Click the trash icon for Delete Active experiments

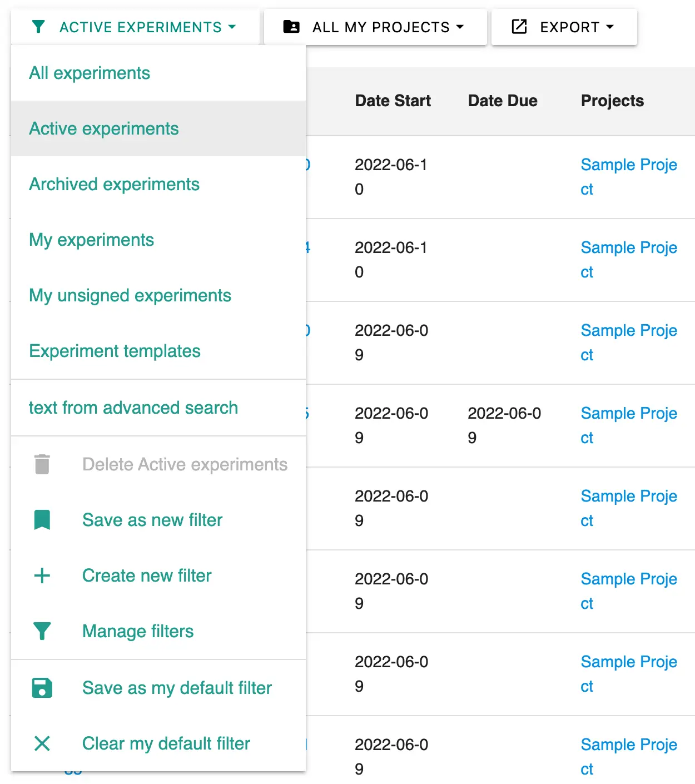(x=42, y=464)
